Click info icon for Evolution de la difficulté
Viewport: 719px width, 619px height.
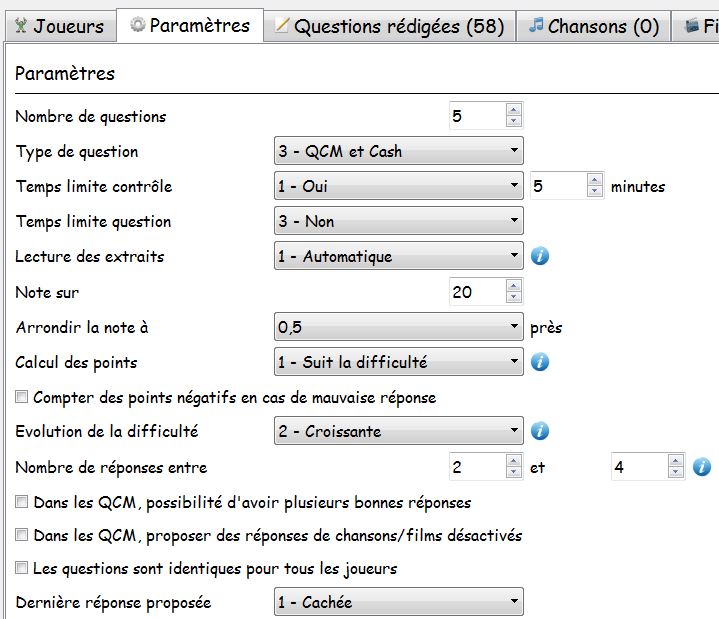coord(540,432)
